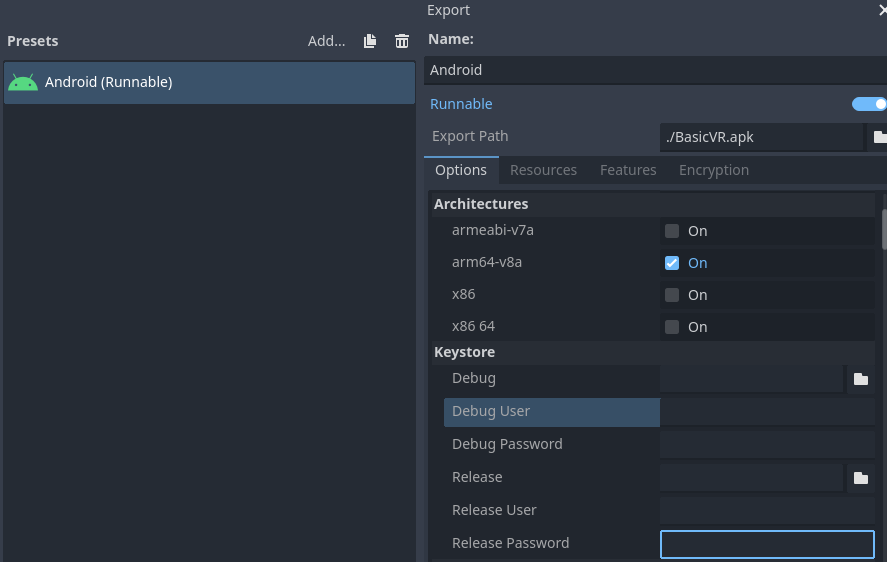Browse export path with folder icon

pyautogui.click(x=879, y=137)
